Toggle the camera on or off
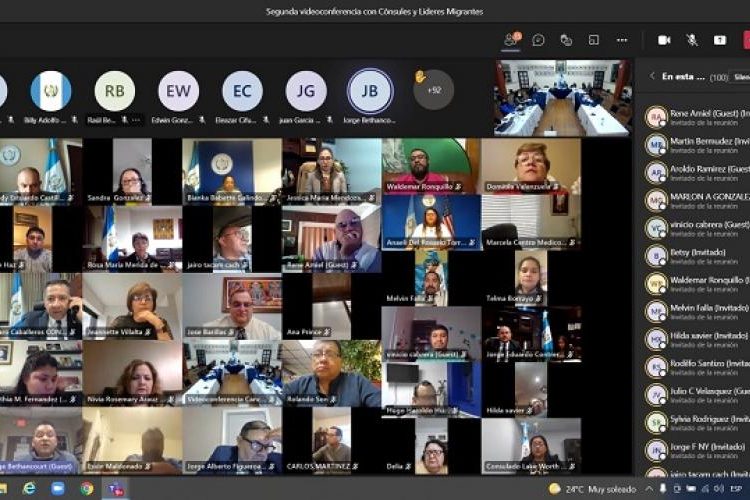 coord(664,40)
